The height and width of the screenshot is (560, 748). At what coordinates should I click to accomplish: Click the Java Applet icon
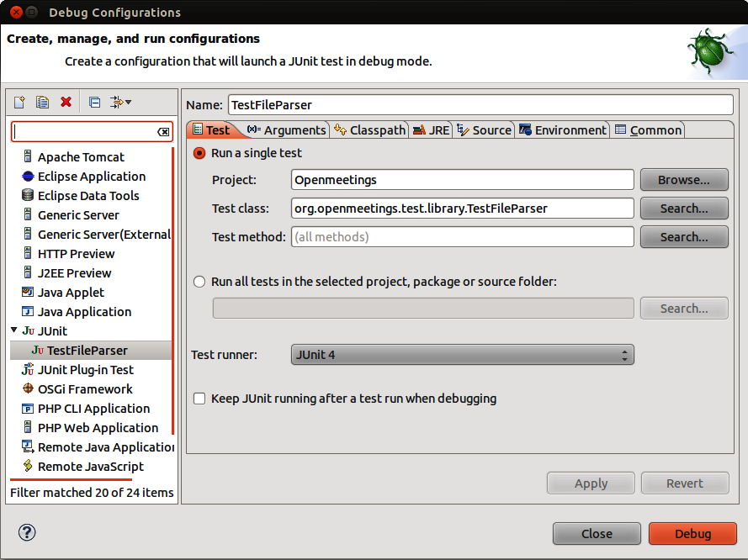(28, 292)
